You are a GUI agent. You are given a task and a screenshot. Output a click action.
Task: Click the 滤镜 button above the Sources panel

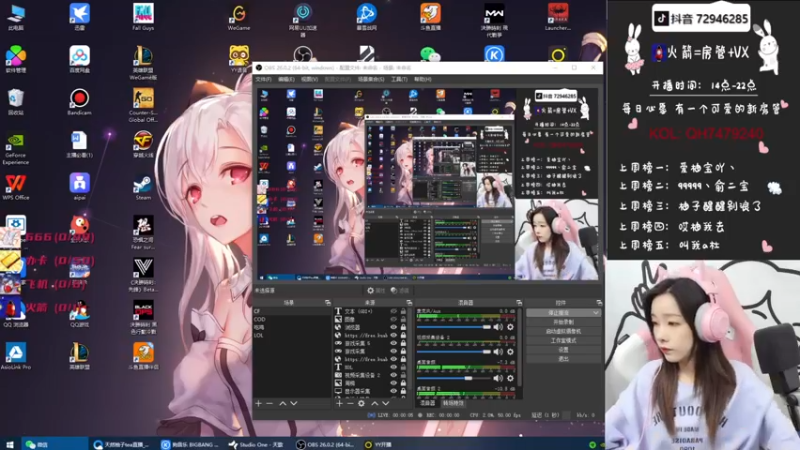(399, 290)
